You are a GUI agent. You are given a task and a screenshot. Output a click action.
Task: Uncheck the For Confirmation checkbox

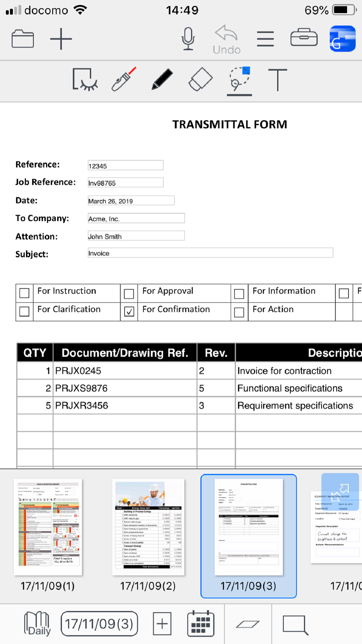[129, 312]
